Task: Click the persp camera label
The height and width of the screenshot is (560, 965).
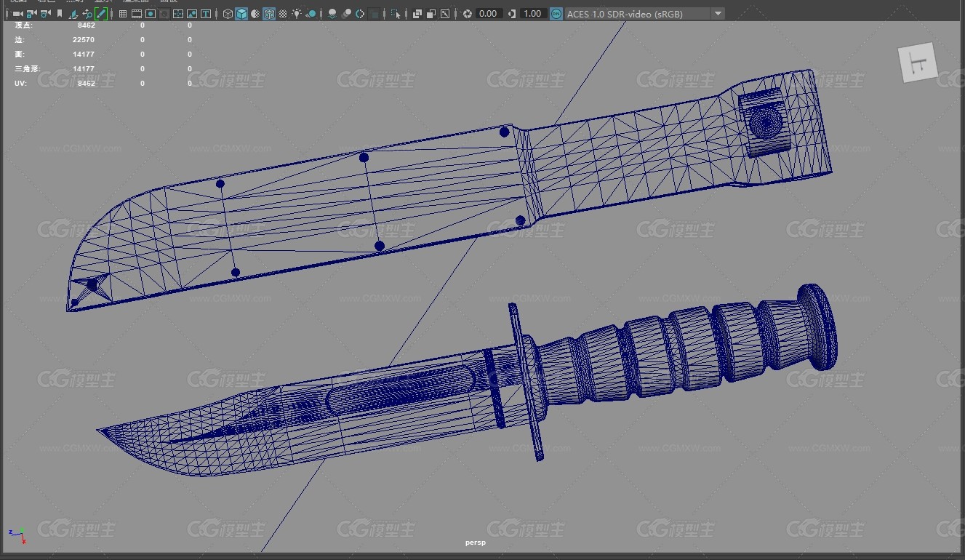Action: click(x=476, y=542)
